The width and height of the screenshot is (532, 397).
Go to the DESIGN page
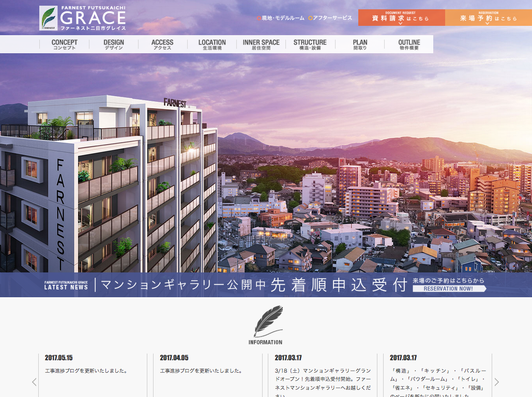[114, 44]
